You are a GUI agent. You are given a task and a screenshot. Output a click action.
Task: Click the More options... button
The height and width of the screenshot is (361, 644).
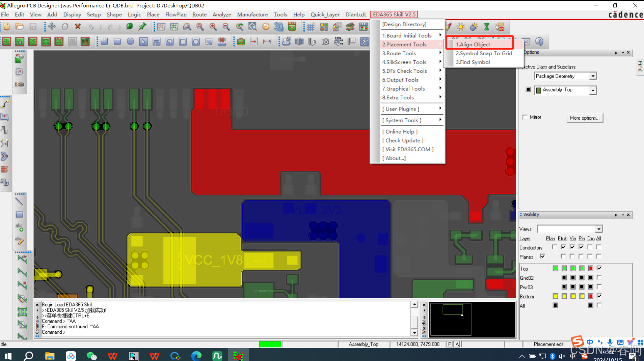coord(585,118)
